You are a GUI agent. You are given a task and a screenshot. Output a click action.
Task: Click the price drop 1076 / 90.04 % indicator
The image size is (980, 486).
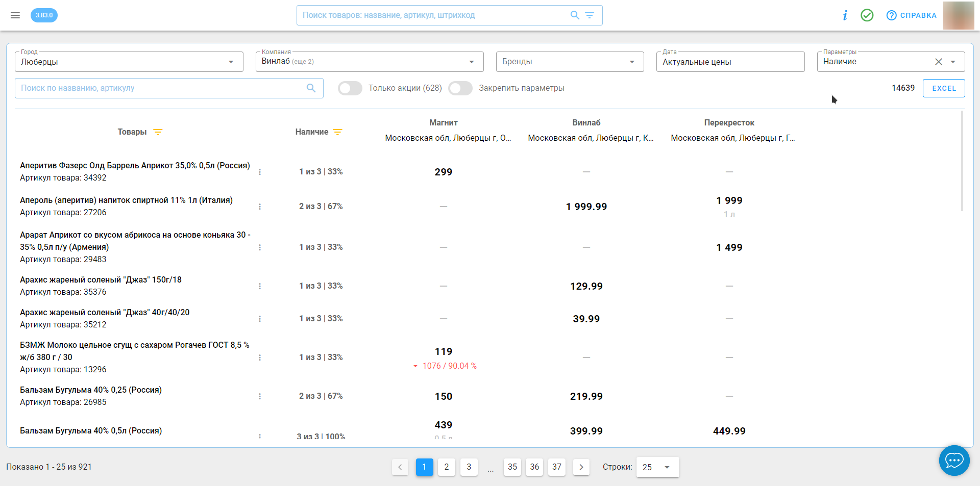coord(445,366)
